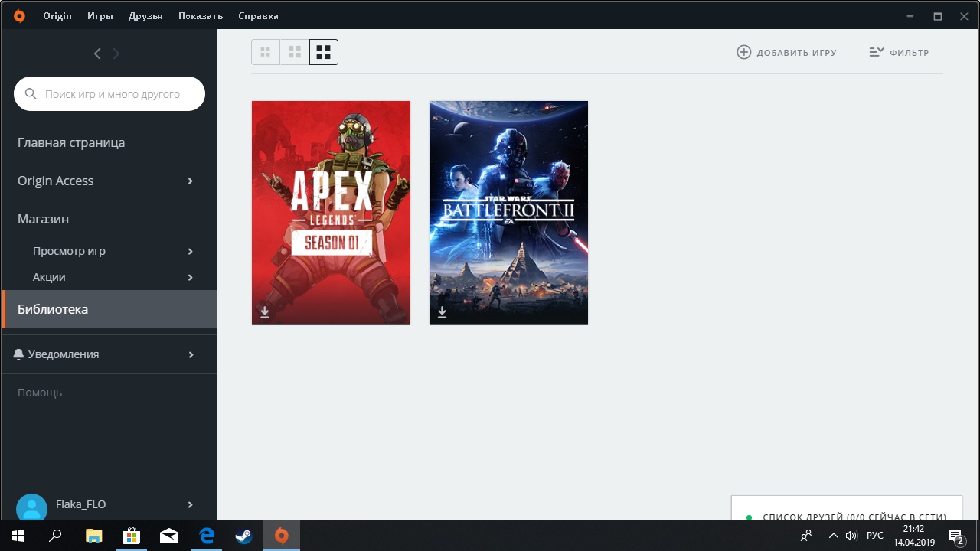This screenshot has width=980, height=551.
Task: Open Steam from the taskbar
Action: (243, 536)
